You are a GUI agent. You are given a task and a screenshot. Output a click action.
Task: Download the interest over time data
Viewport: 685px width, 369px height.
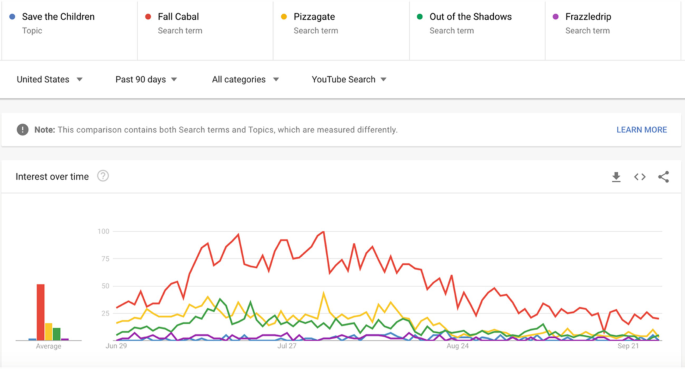(616, 177)
